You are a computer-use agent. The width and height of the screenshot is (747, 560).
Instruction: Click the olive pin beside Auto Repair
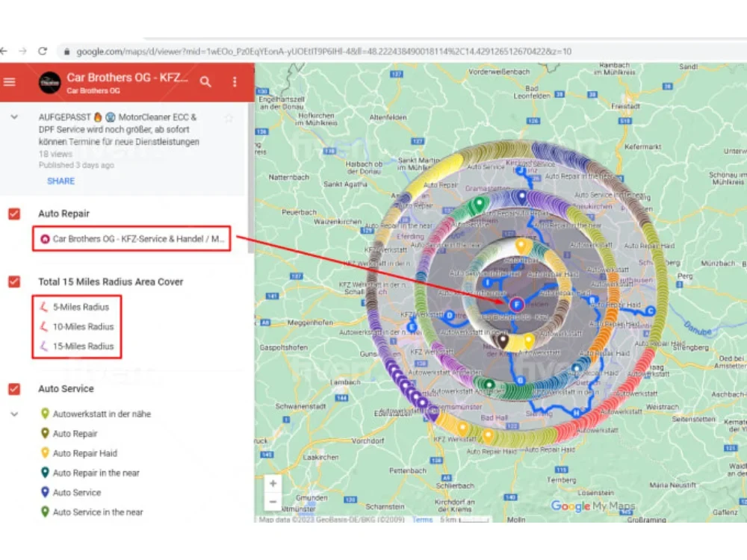coord(45,433)
